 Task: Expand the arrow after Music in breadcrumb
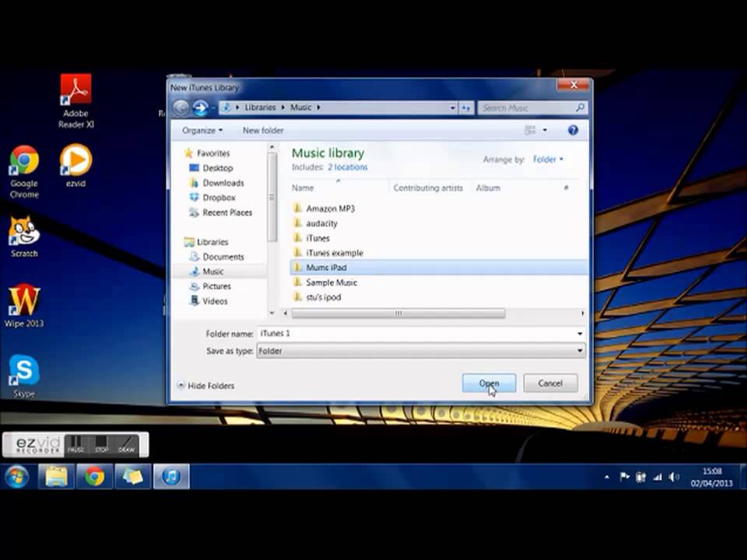coord(319,107)
